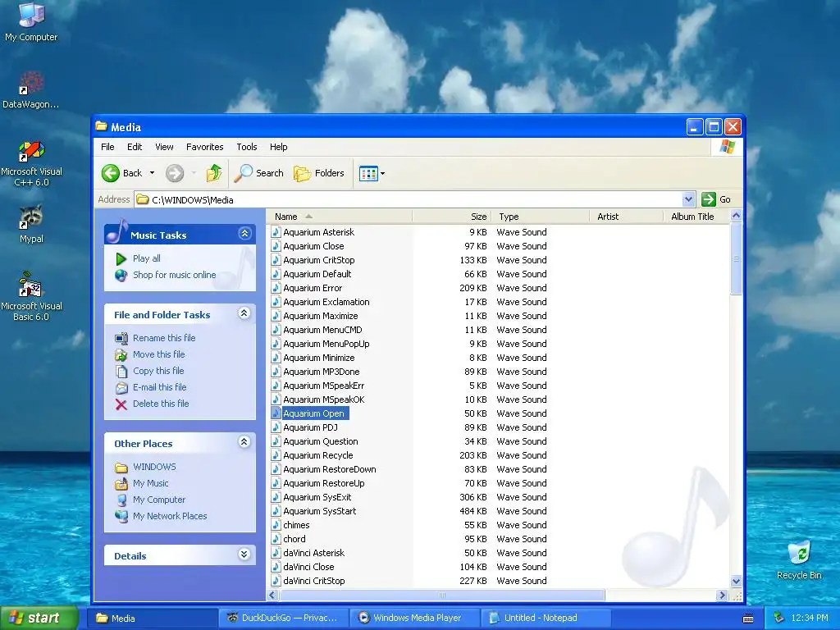Select Aquarium Maximize file

pyautogui.click(x=321, y=316)
